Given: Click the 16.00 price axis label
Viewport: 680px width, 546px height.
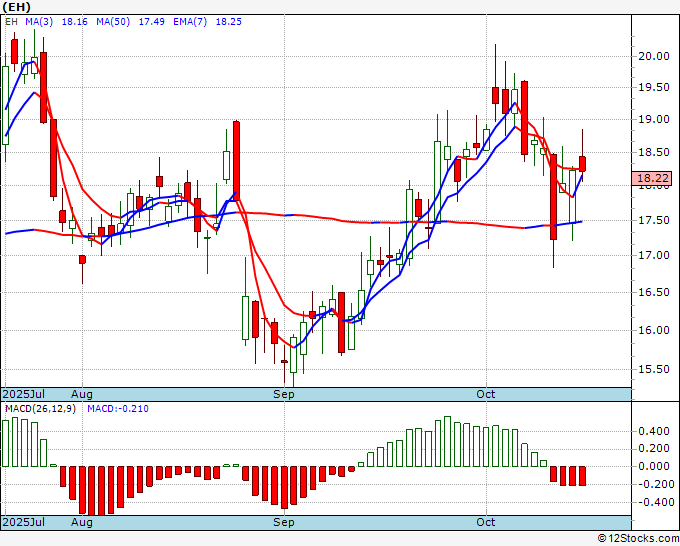Looking at the screenshot, I should tap(654, 330).
